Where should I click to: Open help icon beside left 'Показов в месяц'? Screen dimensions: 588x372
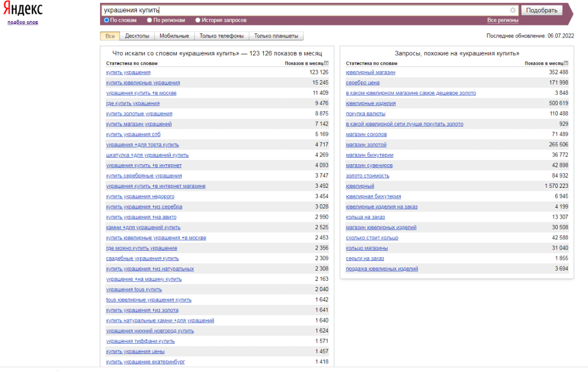click(326, 63)
